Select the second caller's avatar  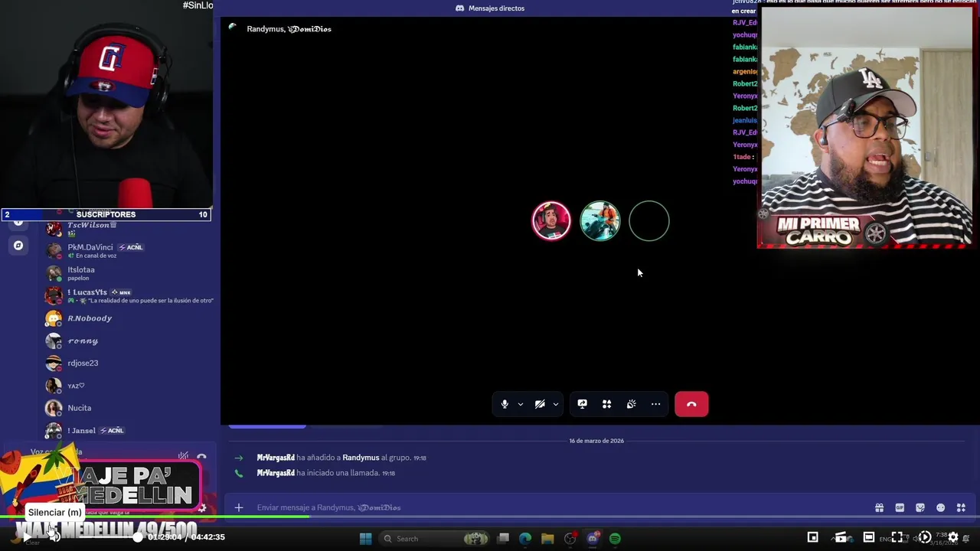(x=600, y=221)
